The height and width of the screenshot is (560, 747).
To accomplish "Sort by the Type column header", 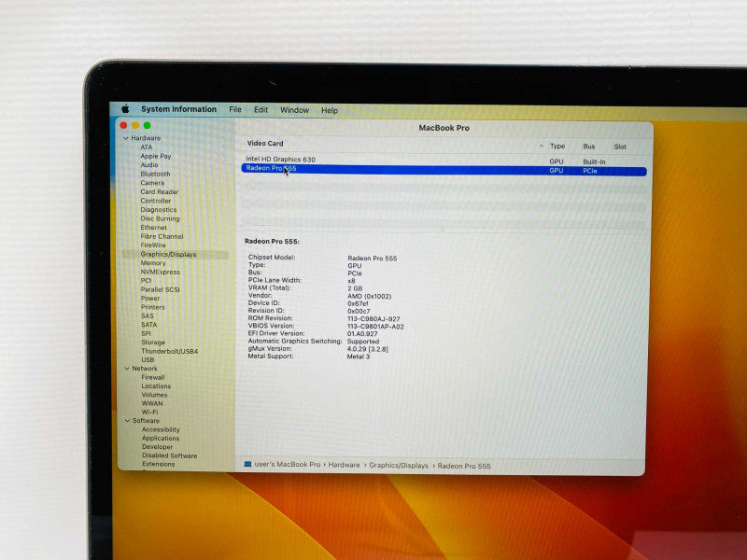I will click(x=557, y=147).
